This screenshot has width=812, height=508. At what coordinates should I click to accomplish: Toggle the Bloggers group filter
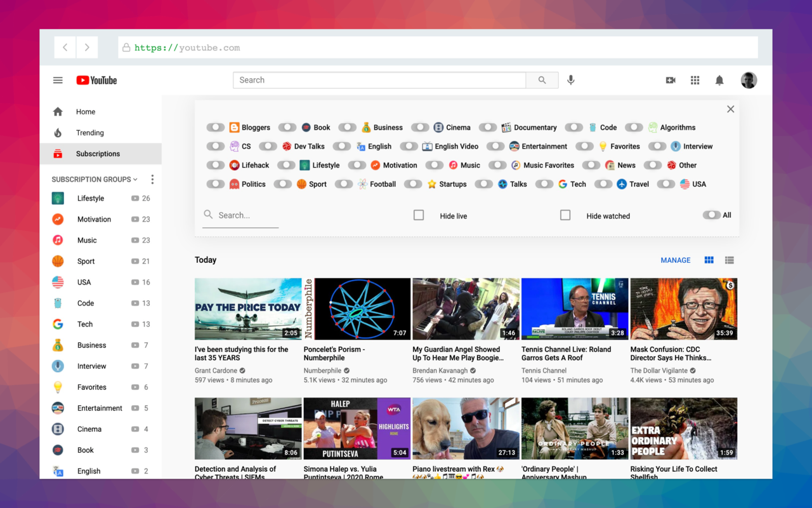(216, 128)
